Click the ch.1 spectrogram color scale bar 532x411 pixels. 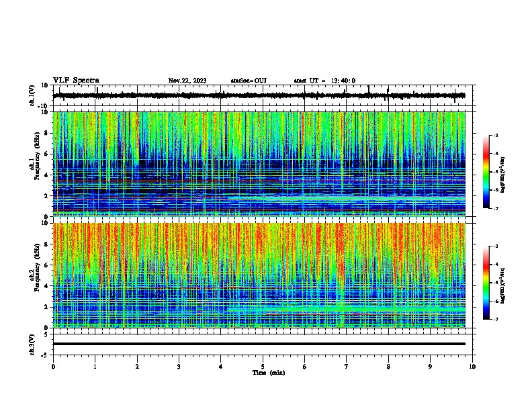pos(486,172)
